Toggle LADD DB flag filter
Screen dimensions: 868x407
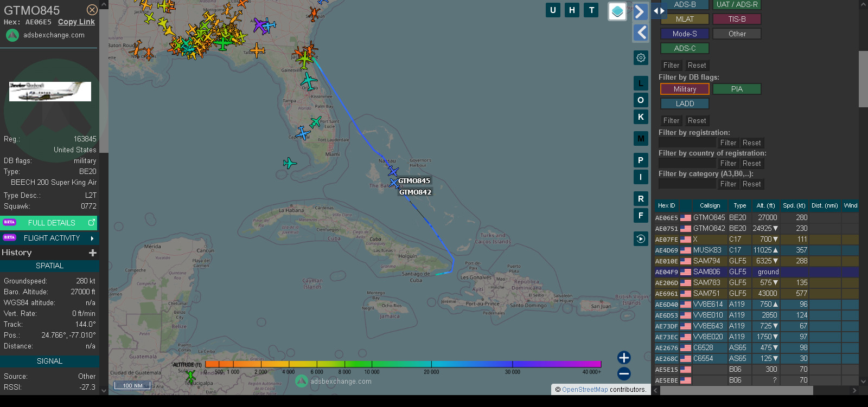click(x=685, y=104)
